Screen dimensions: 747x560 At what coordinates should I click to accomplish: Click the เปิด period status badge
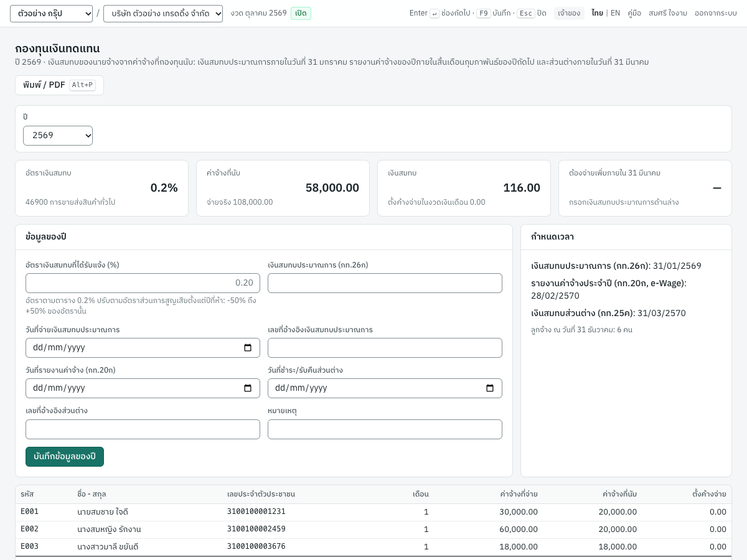[x=301, y=13]
